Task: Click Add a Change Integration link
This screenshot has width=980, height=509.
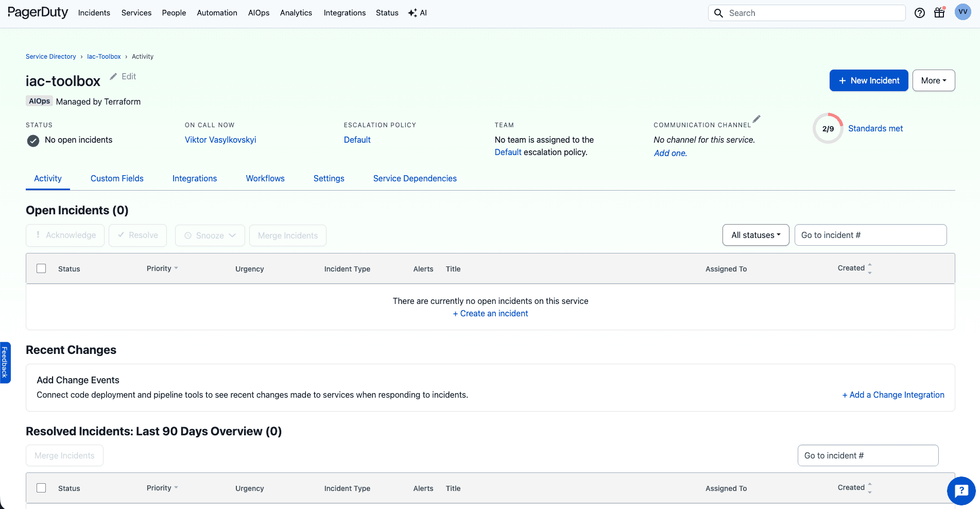Action: click(893, 395)
